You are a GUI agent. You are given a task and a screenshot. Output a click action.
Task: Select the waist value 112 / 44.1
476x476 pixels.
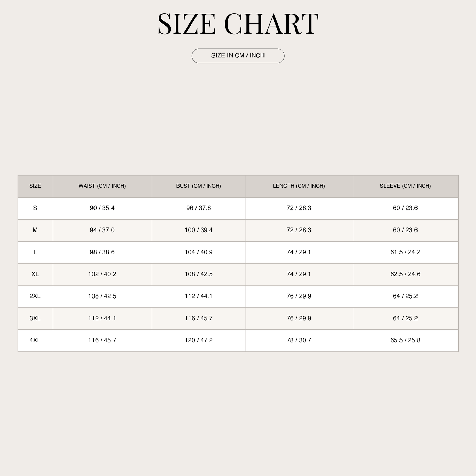pos(102,318)
